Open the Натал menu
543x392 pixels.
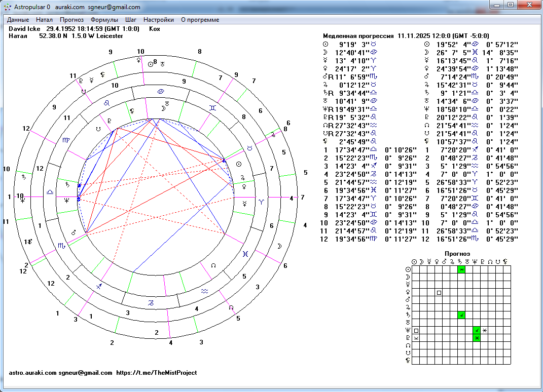45,20
